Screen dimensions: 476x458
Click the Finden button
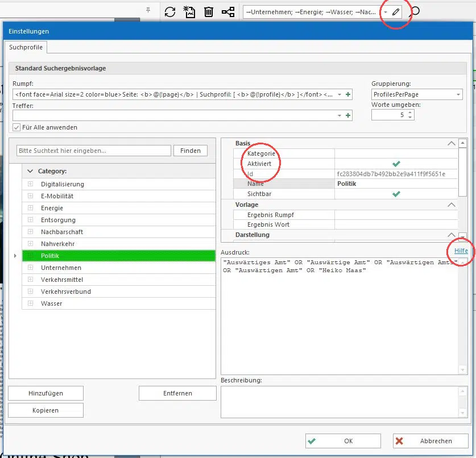(x=191, y=151)
